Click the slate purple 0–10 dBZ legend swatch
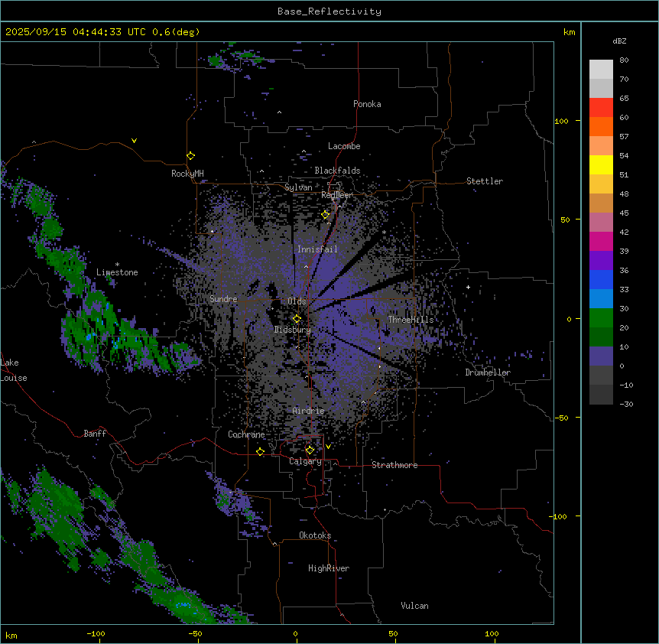The image size is (659, 644). click(601, 356)
